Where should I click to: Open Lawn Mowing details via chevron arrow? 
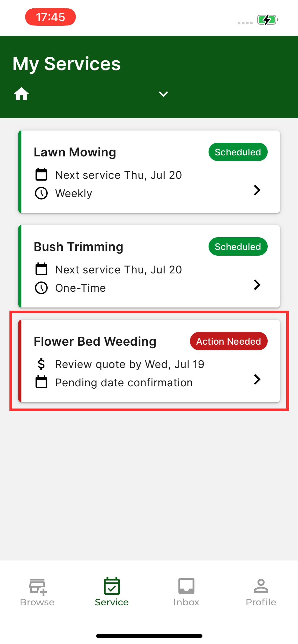click(x=257, y=190)
